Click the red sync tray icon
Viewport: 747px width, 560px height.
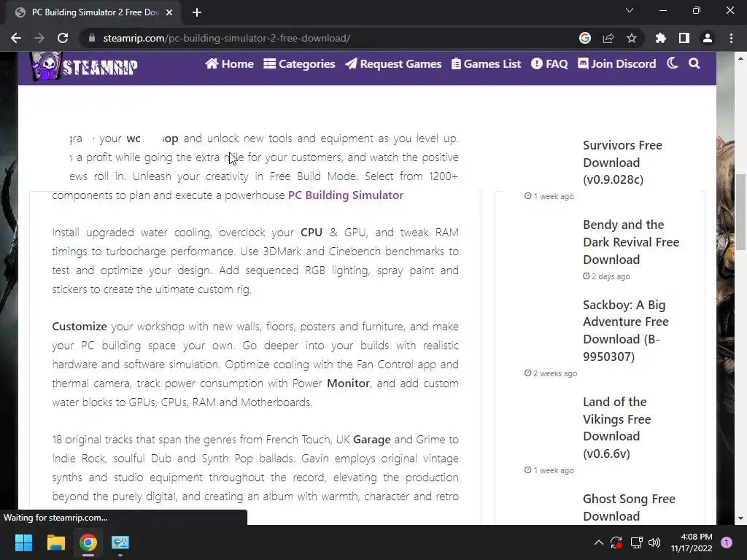click(616, 542)
